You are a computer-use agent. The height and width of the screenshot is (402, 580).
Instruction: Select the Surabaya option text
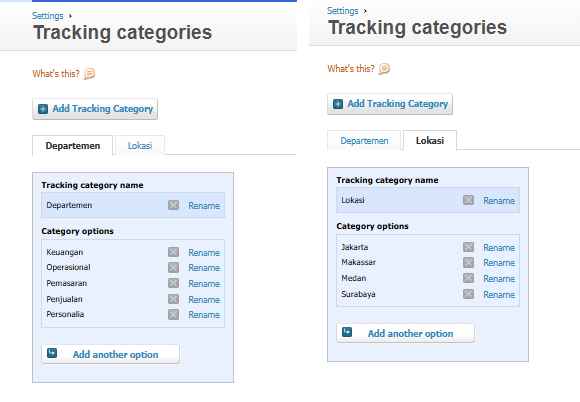click(x=358, y=294)
